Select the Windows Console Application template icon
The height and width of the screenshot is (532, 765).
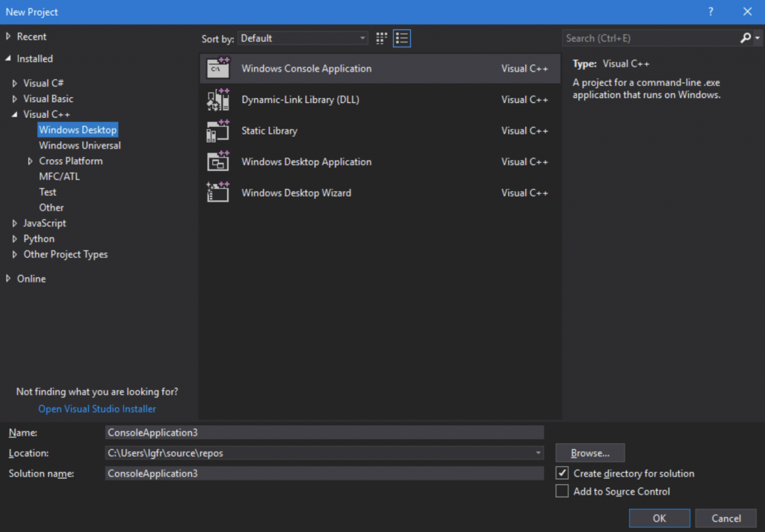(x=218, y=67)
